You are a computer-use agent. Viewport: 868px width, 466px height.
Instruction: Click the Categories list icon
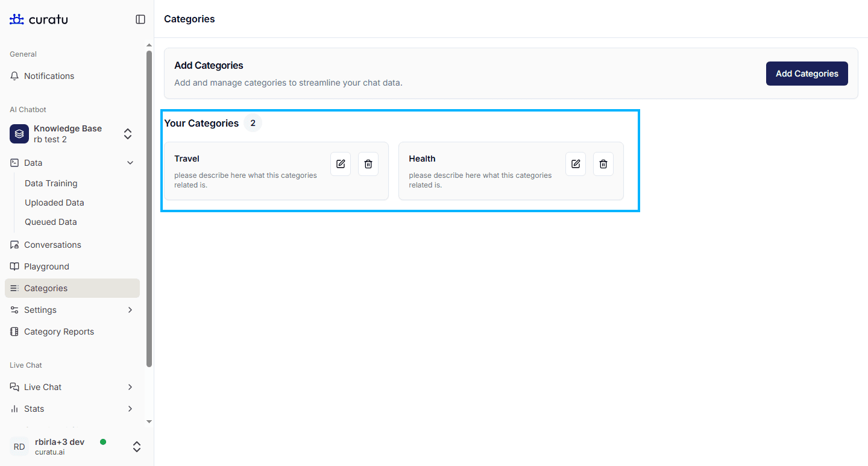(14, 288)
